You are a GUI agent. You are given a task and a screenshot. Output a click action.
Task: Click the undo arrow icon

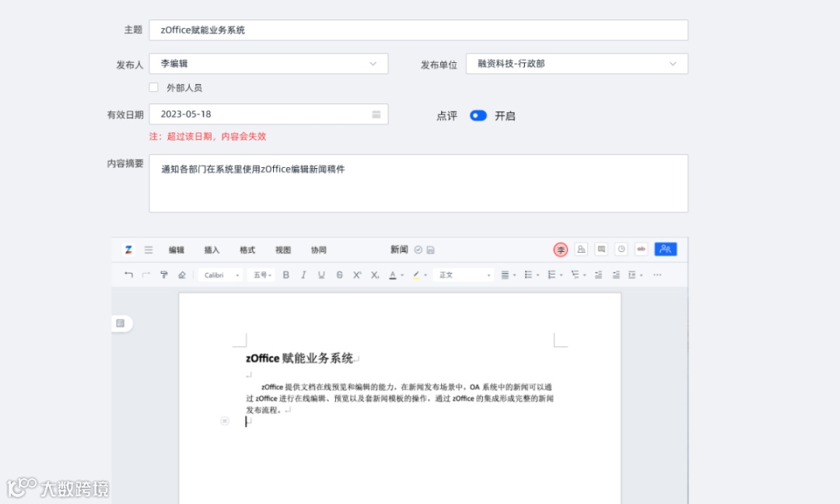[x=128, y=275]
